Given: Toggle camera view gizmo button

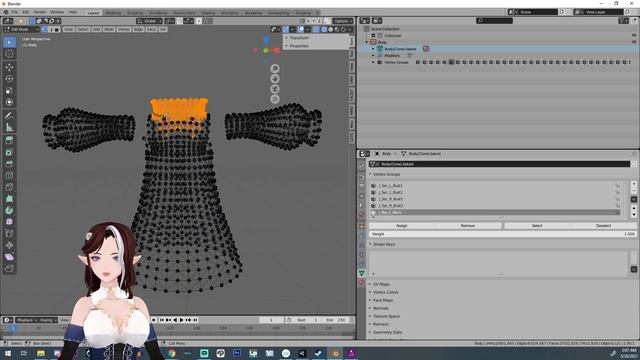Looking at the screenshot, I should point(275,89).
